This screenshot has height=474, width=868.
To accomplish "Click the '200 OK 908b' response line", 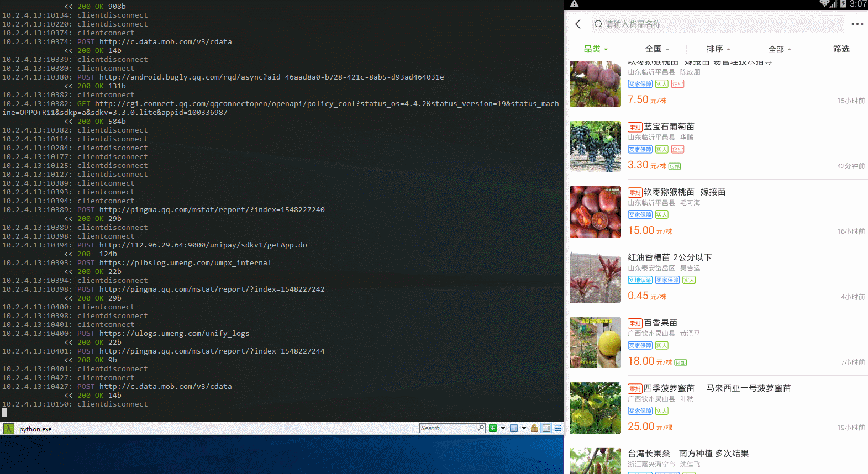I will [95, 7].
